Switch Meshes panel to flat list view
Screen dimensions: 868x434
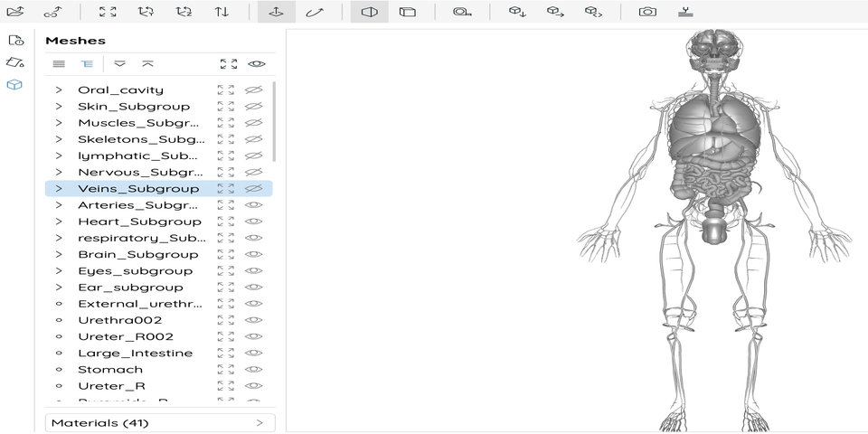coord(59,63)
